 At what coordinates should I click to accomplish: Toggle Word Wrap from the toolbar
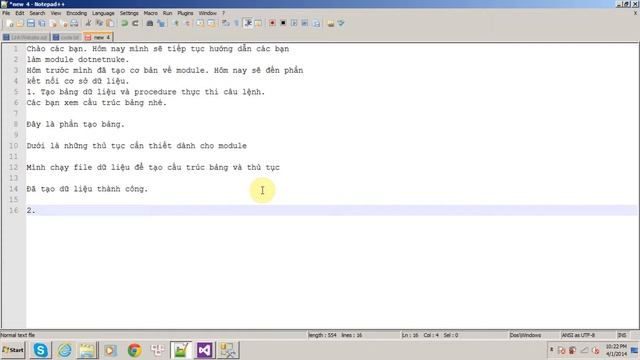tap(226, 23)
